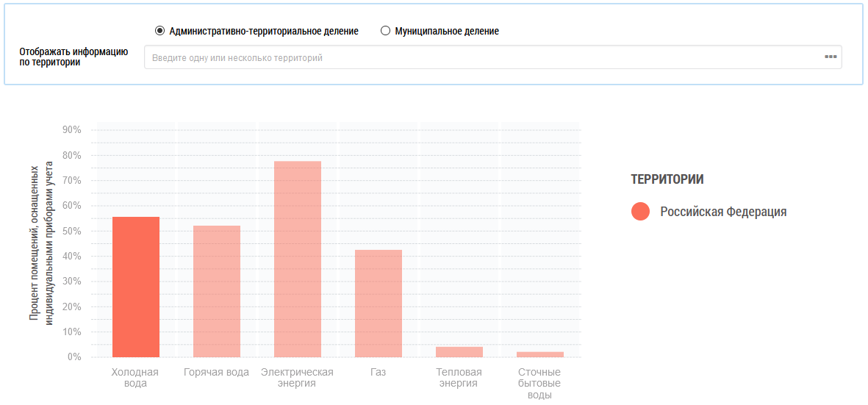The width and height of the screenshot is (868, 405).
Task: Click the Холодная вода bar
Action: [x=136, y=287]
